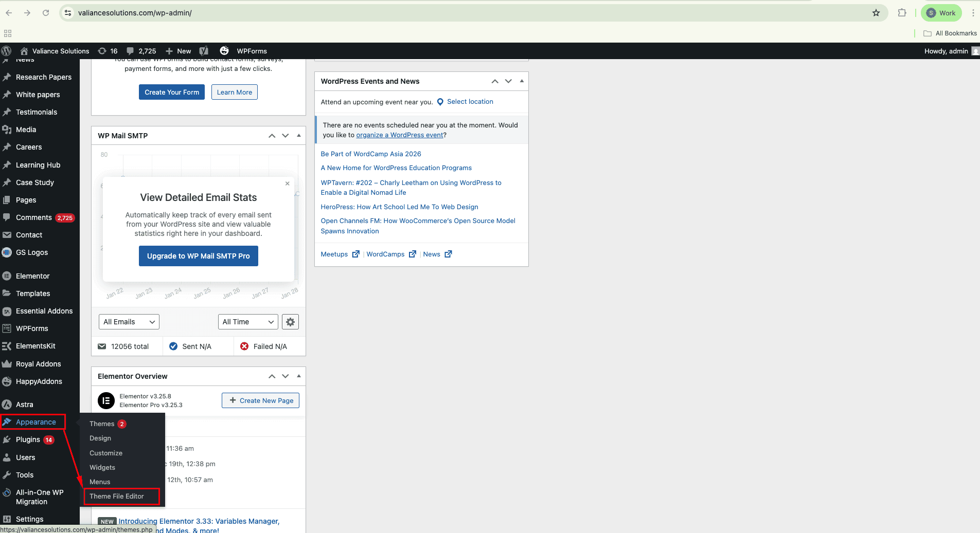Click the Sent N/A blue check icon
980x533 pixels.
click(x=173, y=346)
